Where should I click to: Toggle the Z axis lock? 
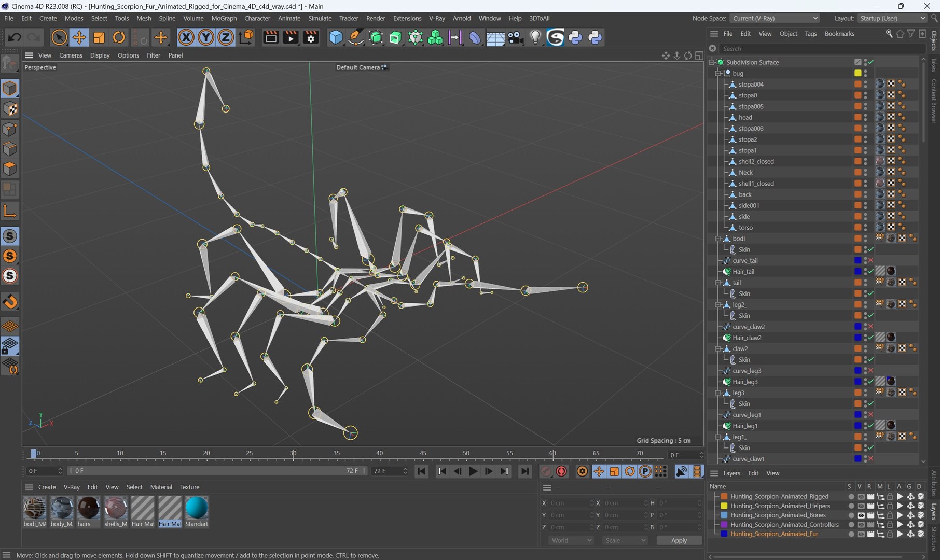click(x=225, y=37)
